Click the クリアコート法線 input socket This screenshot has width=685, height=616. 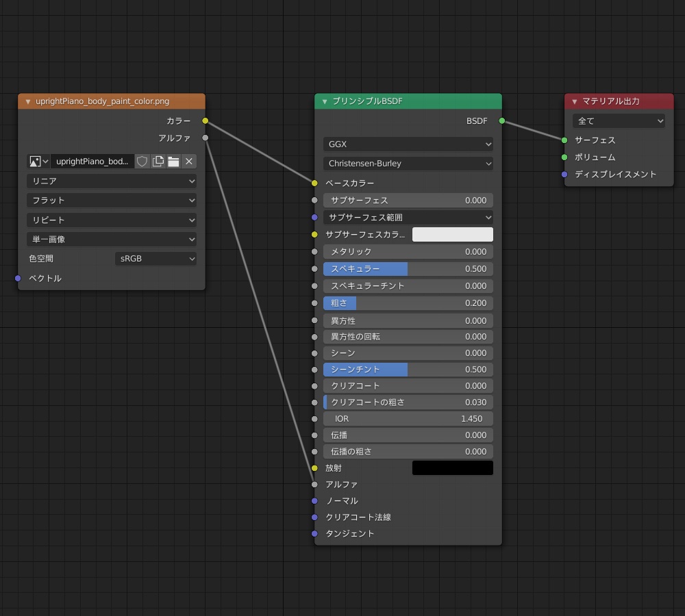[x=314, y=517]
